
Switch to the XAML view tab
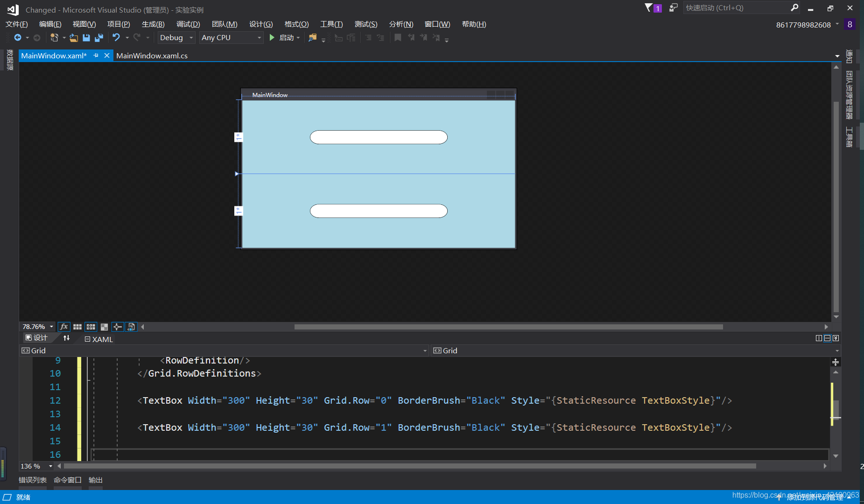click(x=99, y=339)
